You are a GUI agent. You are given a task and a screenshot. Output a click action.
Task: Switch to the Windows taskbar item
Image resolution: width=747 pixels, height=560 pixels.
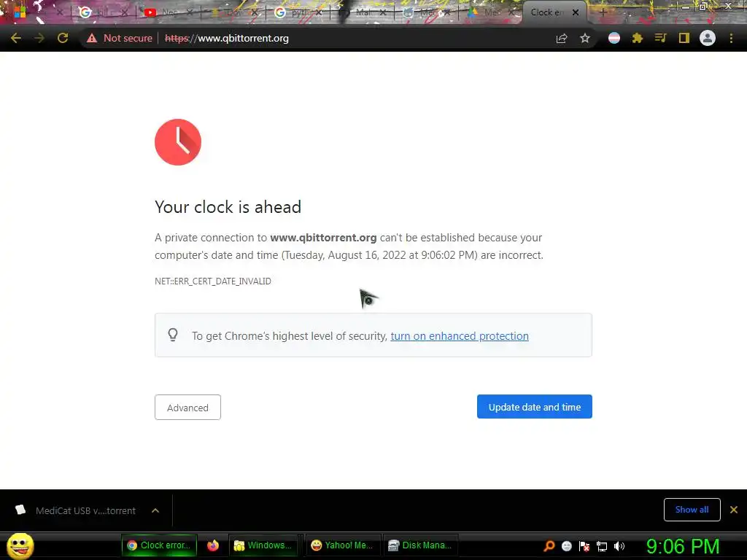(x=263, y=545)
